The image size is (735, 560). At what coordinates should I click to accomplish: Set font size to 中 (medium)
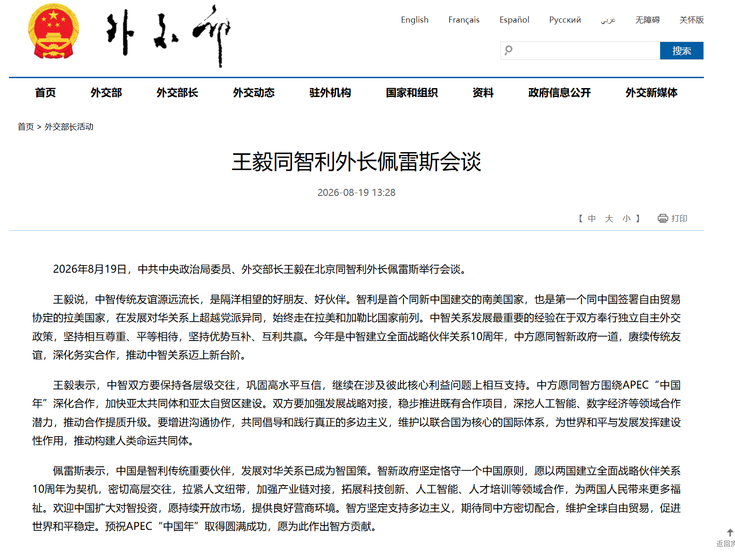click(592, 219)
